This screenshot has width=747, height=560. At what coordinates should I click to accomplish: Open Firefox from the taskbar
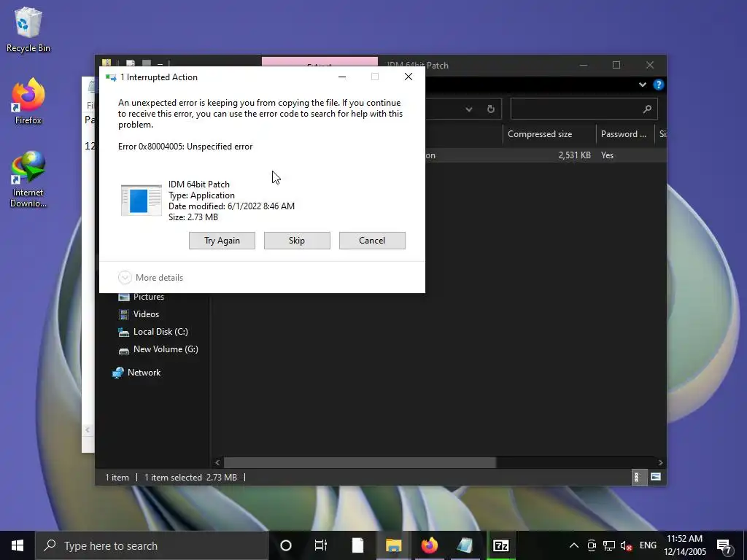tap(429, 545)
